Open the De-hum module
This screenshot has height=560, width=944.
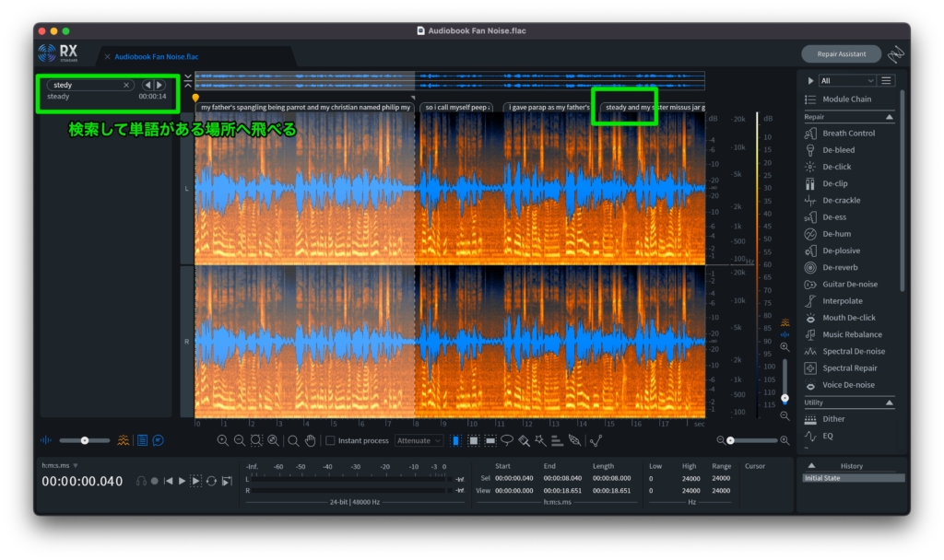pyautogui.click(x=837, y=234)
